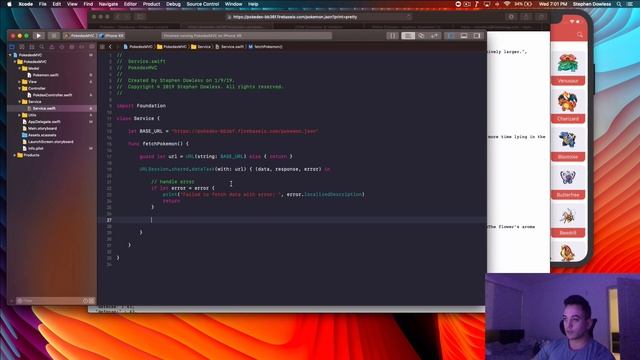Open the Source Control navigator icon
The image size is (640, 360).
click(x=22, y=47)
